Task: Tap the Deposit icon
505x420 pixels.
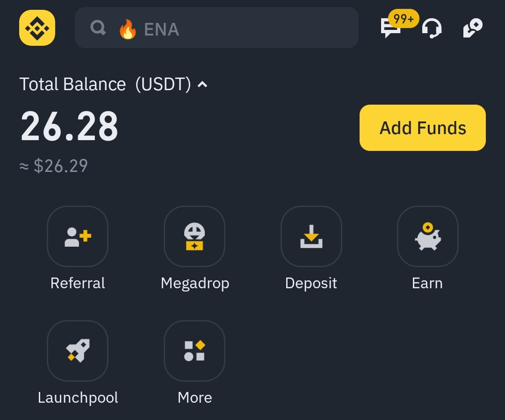Action: coord(311,236)
